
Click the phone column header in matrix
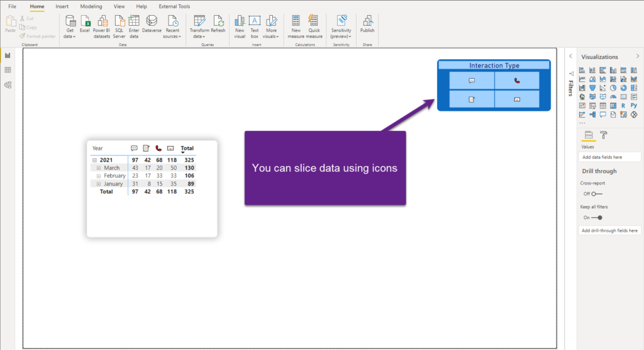click(158, 149)
